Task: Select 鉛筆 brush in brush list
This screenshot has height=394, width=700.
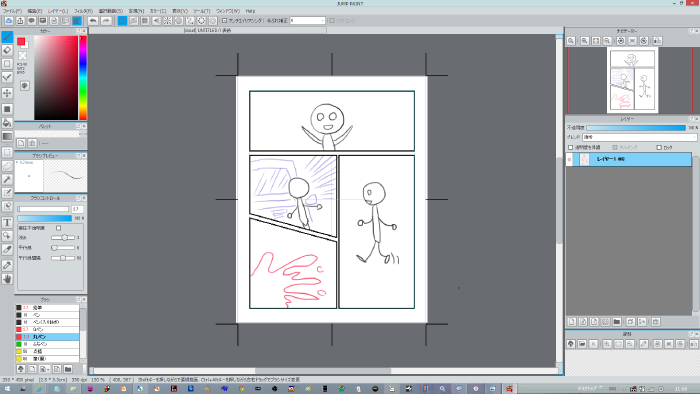Action: click(47, 307)
